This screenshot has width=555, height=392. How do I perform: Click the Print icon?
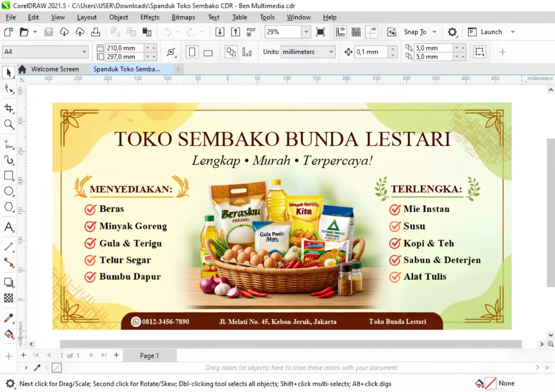[95, 32]
